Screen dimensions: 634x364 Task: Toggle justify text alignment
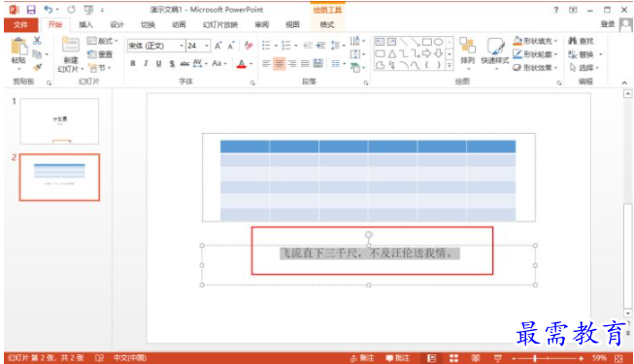point(305,63)
